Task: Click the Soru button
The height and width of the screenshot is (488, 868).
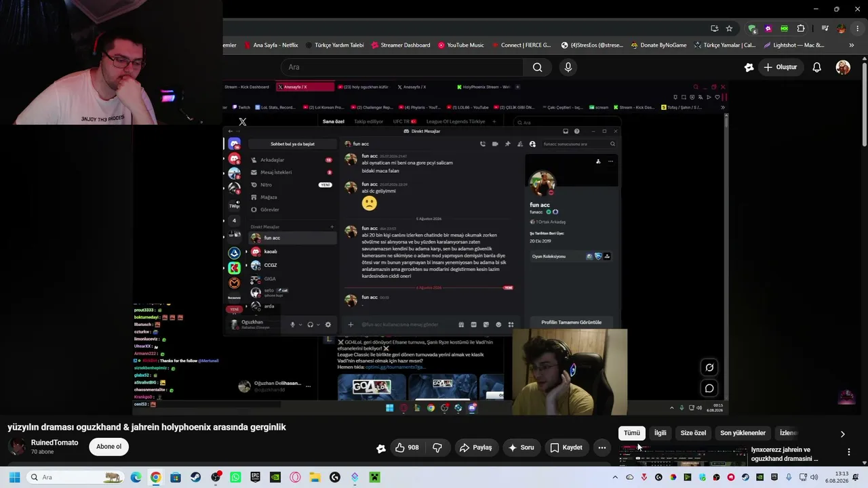Action: [x=521, y=447]
